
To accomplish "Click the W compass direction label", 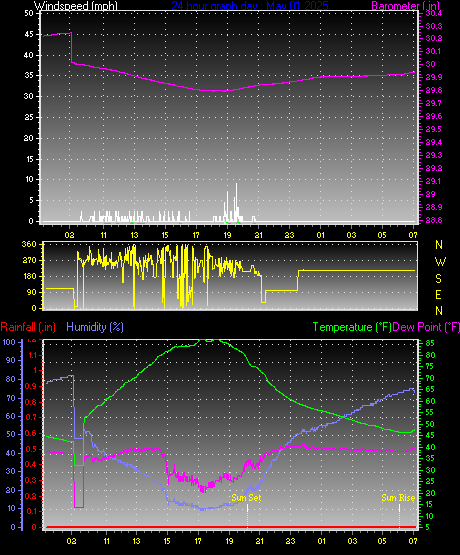I will click(440, 262).
